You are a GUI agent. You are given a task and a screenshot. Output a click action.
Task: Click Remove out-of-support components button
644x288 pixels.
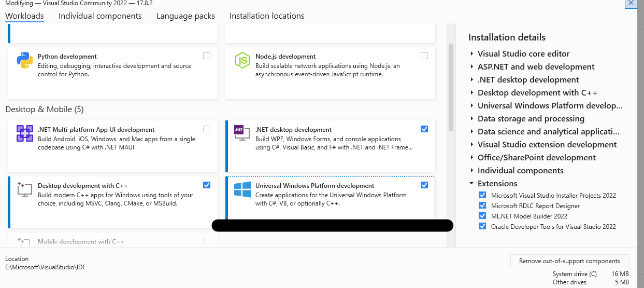coord(569,261)
